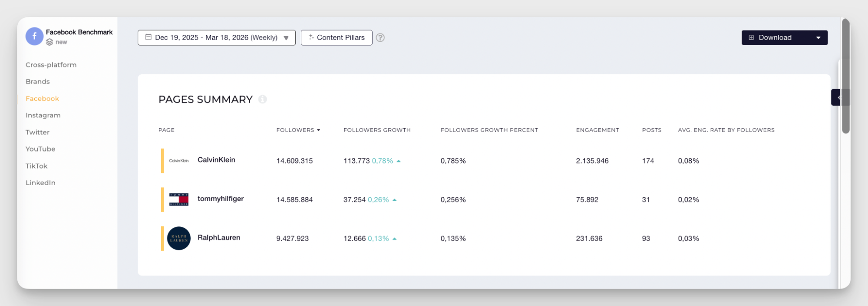Open the Download options caret

point(818,38)
